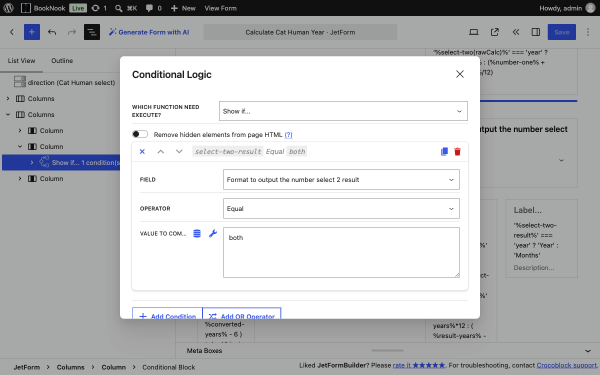Go back with the editor back arrow
600x375 pixels.
(12, 32)
